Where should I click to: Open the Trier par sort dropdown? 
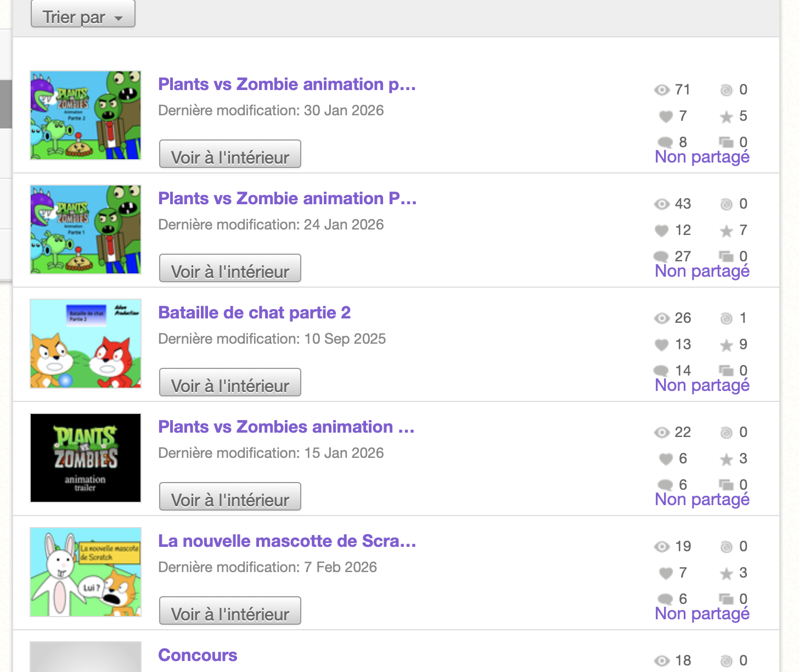[x=83, y=15]
